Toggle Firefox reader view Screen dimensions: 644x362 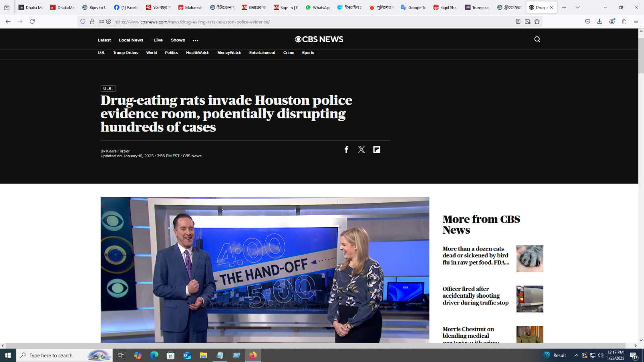(x=518, y=22)
